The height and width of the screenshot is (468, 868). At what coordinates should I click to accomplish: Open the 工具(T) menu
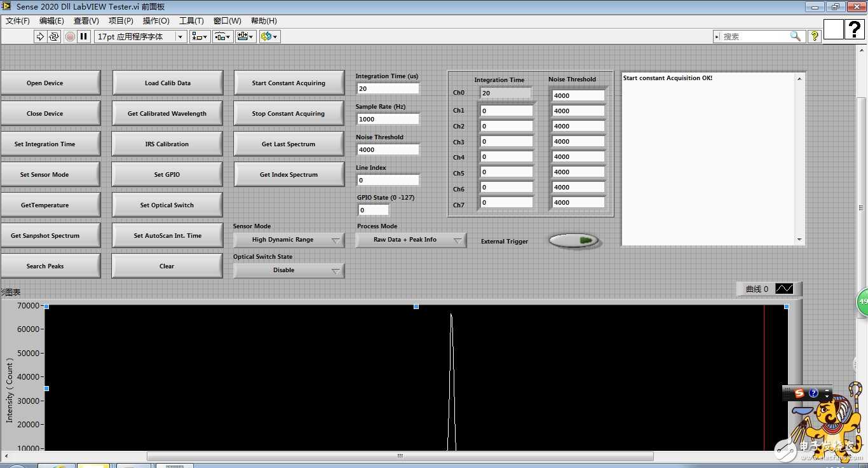tap(191, 21)
